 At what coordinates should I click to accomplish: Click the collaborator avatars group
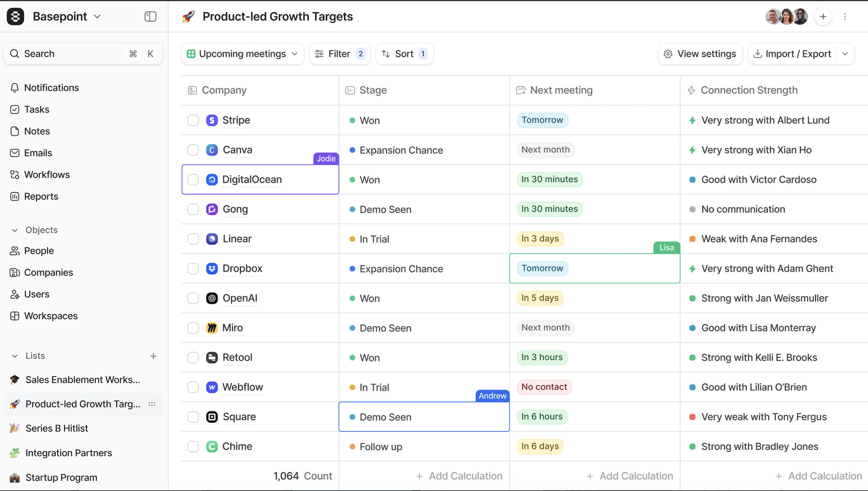click(787, 16)
